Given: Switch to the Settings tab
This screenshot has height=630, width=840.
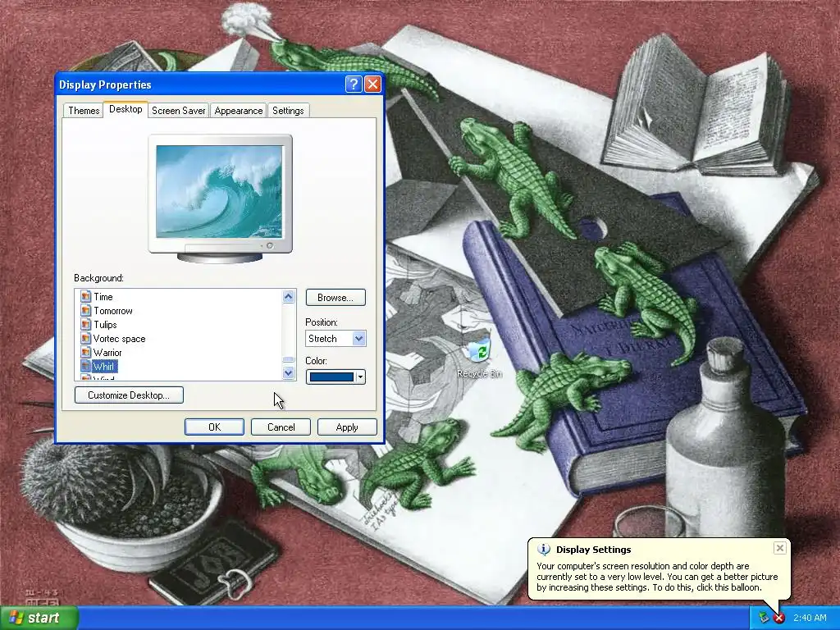Looking at the screenshot, I should coord(288,111).
